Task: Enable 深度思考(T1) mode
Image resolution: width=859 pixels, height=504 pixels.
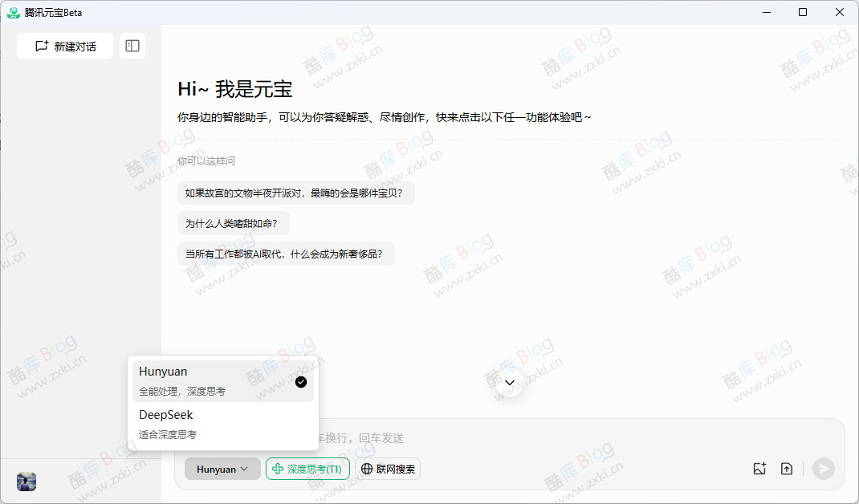Action: [x=307, y=469]
